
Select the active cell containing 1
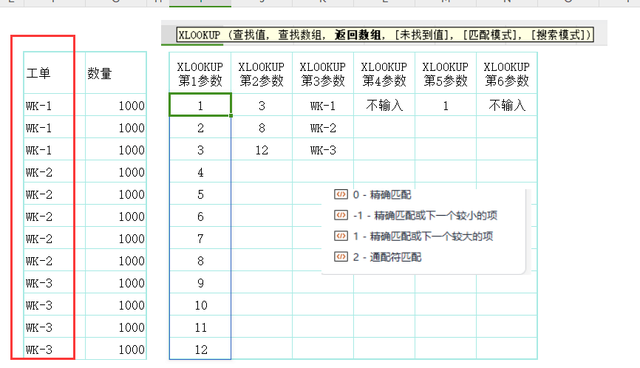(x=200, y=105)
